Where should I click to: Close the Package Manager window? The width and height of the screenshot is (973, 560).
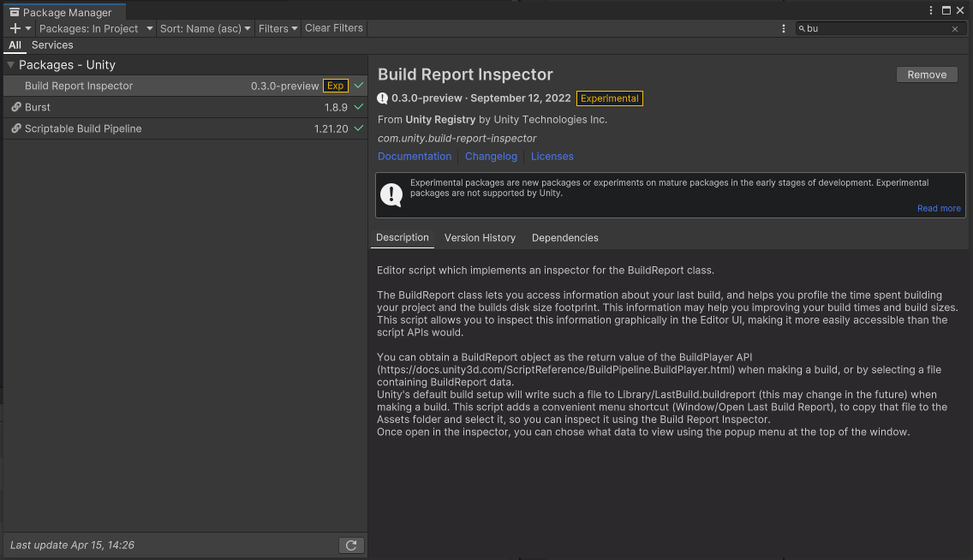coord(960,10)
